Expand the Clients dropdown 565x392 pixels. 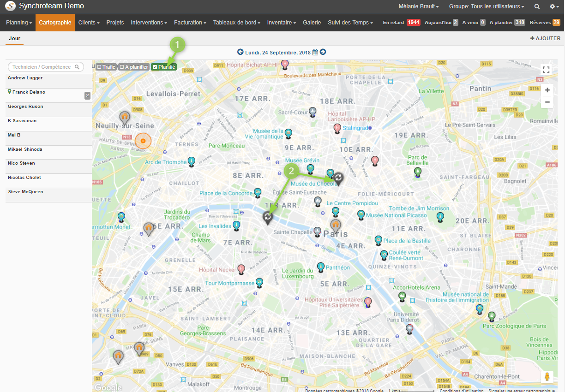[x=89, y=23]
